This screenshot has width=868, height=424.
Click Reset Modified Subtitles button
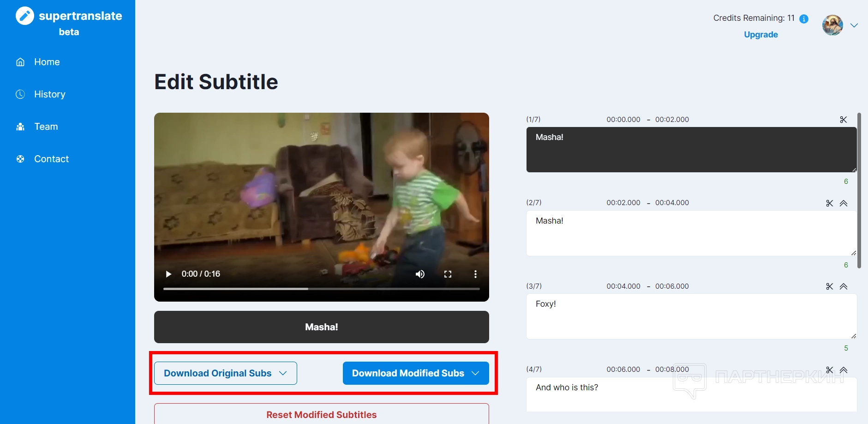pyautogui.click(x=322, y=414)
